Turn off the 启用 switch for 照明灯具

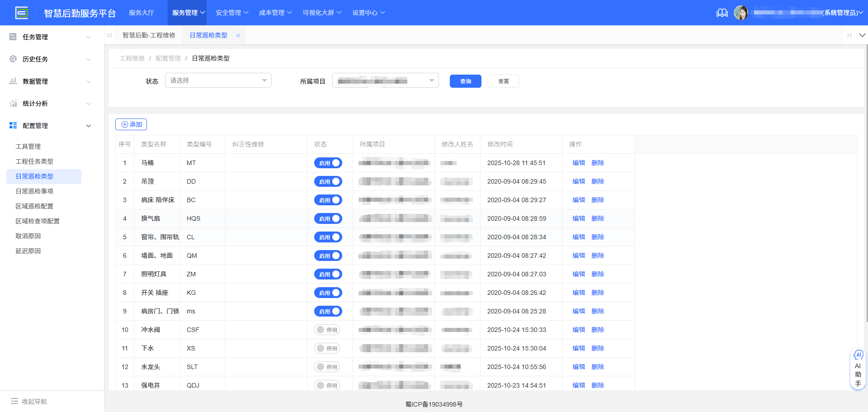(x=328, y=274)
